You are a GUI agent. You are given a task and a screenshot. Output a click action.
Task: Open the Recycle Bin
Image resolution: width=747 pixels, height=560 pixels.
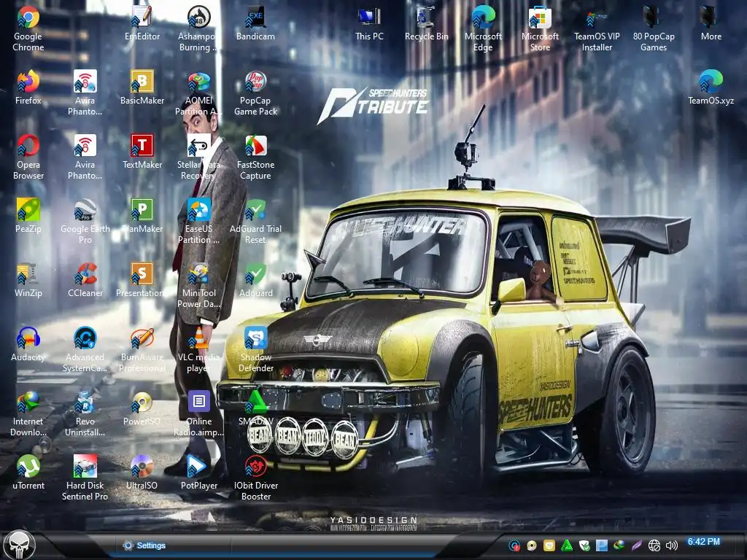pos(426,23)
